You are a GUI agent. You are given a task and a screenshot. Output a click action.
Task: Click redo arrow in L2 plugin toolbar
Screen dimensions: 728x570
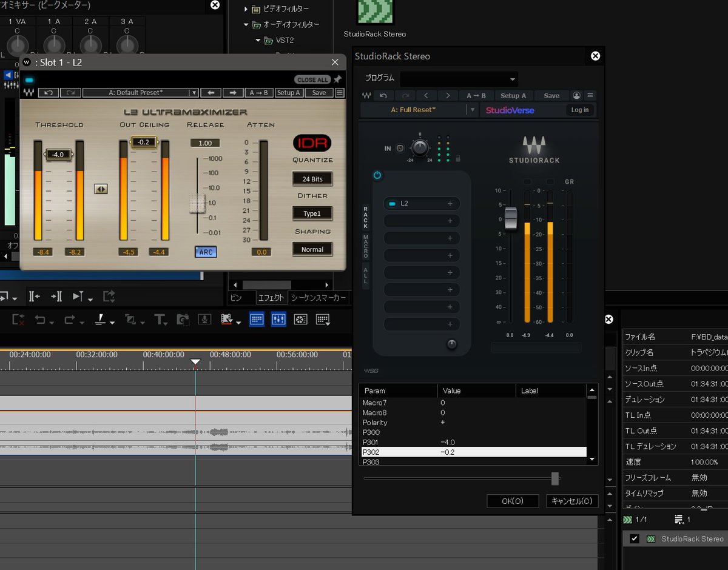70,93
